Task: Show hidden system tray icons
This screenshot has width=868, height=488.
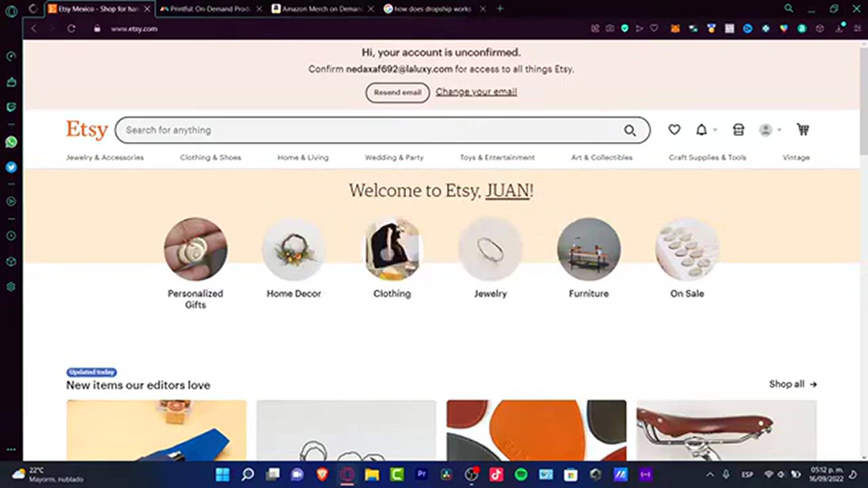Action: [710, 474]
